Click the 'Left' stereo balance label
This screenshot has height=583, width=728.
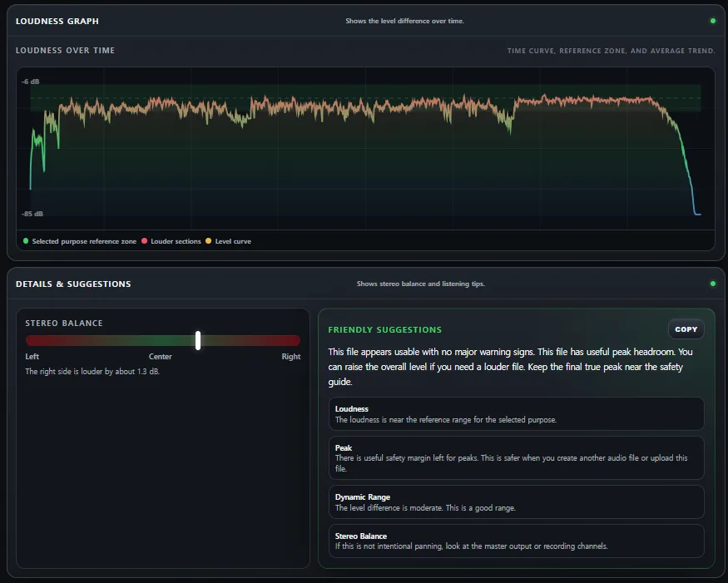click(32, 357)
